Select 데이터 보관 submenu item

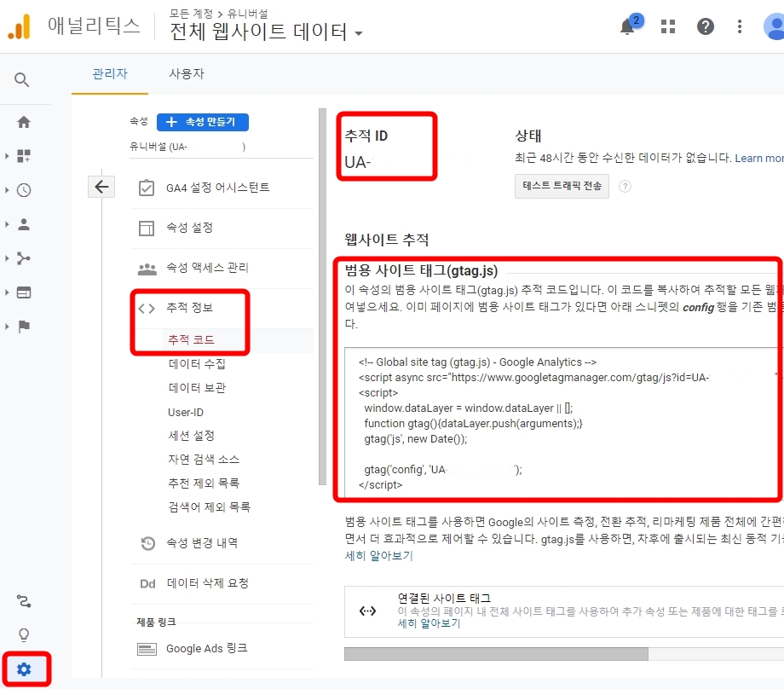tap(197, 388)
